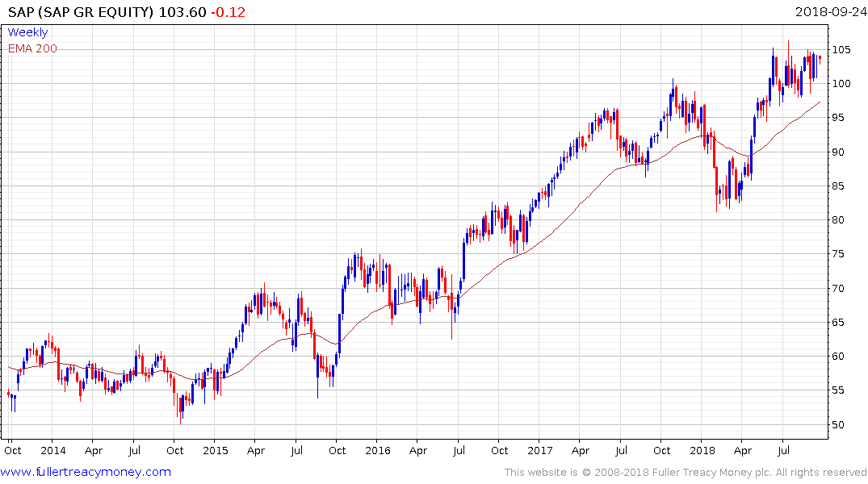The height and width of the screenshot is (484, 868).
Task: Select the 'Weekly' interval label
Action: [x=27, y=32]
